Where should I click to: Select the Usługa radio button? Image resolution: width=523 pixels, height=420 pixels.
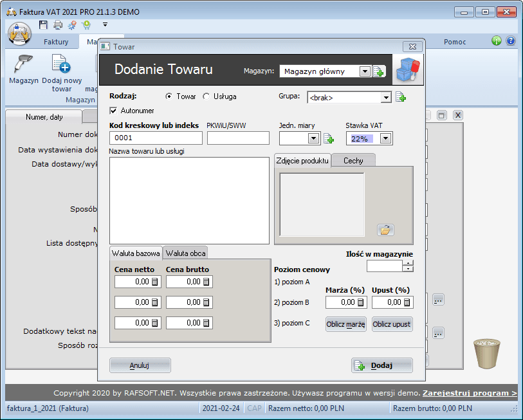206,96
